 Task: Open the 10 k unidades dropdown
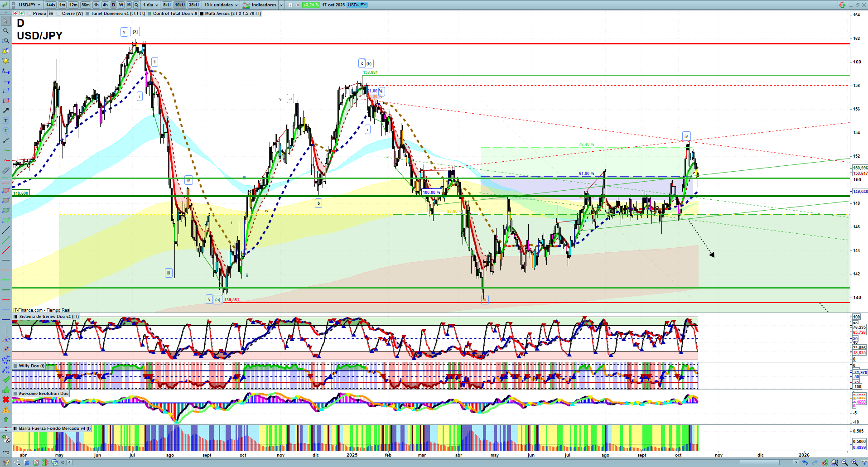[221, 5]
